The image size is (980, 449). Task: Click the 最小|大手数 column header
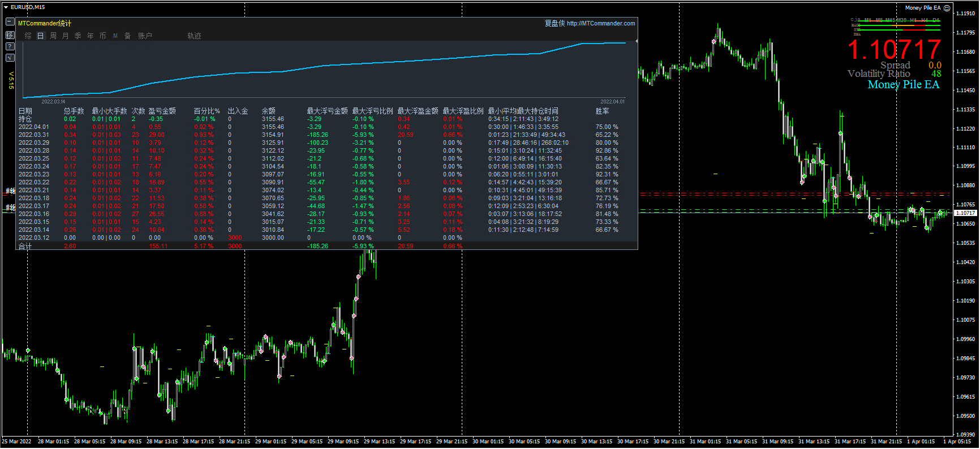click(110, 111)
